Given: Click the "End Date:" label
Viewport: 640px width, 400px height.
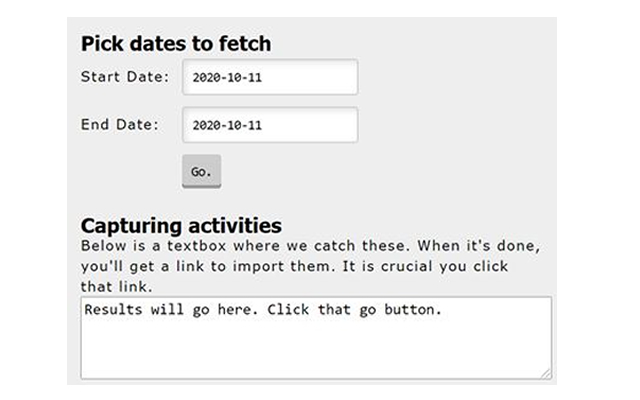Looking at the screenshot, I should 120,125.
